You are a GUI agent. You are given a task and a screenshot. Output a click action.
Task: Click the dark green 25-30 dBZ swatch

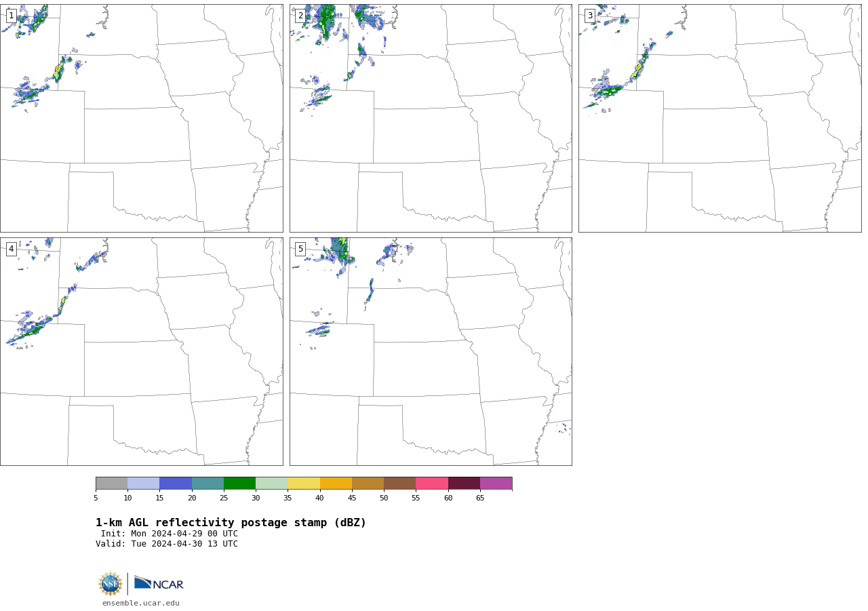pos(239,484)
